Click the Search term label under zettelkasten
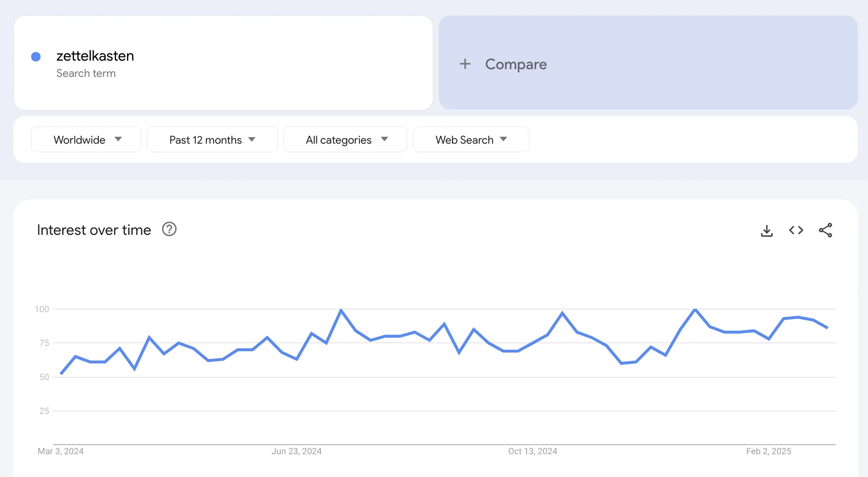This screenshot has height=477, width=868. click(86, 73)
